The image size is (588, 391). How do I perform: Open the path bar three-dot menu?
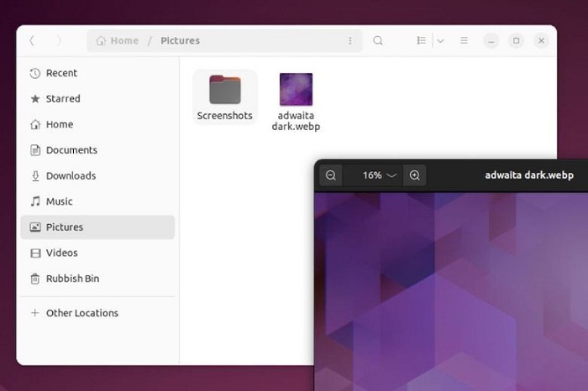[350, 40]
